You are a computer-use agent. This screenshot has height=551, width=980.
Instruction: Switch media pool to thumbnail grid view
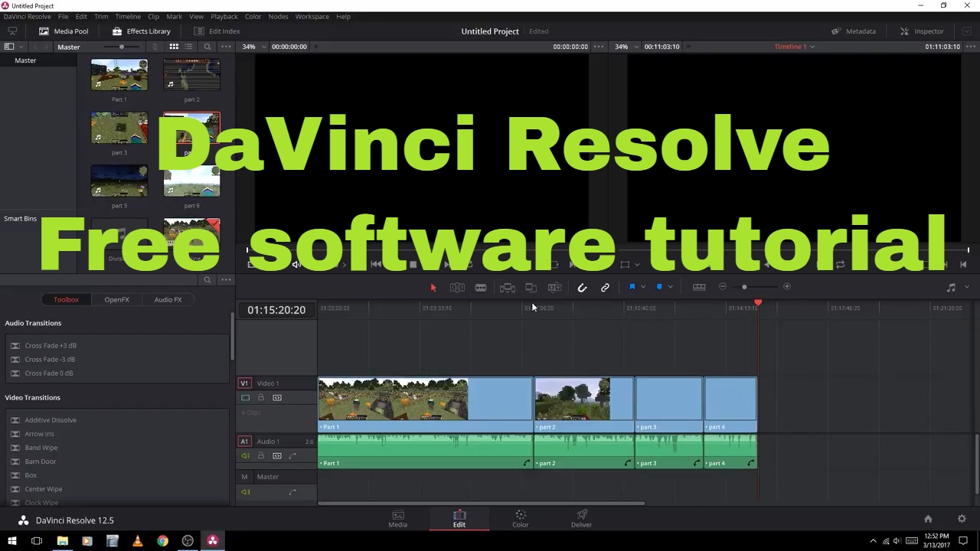tap(174, 47)
